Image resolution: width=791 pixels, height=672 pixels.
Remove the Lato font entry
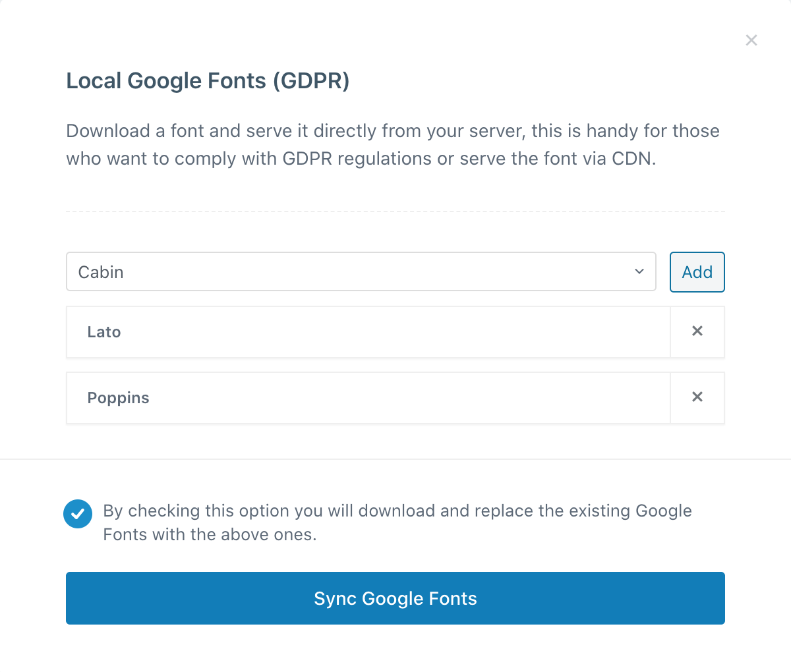(x=697, y=331)
